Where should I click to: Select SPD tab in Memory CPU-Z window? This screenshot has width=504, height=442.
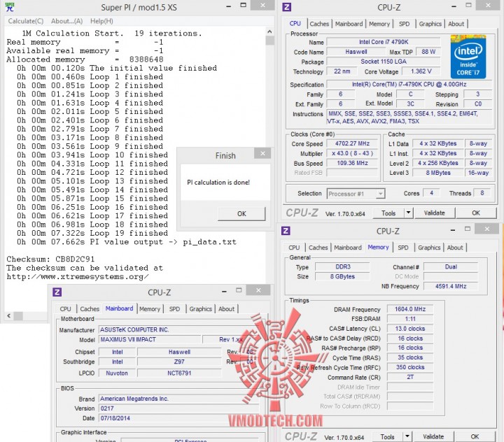(403, 248)
